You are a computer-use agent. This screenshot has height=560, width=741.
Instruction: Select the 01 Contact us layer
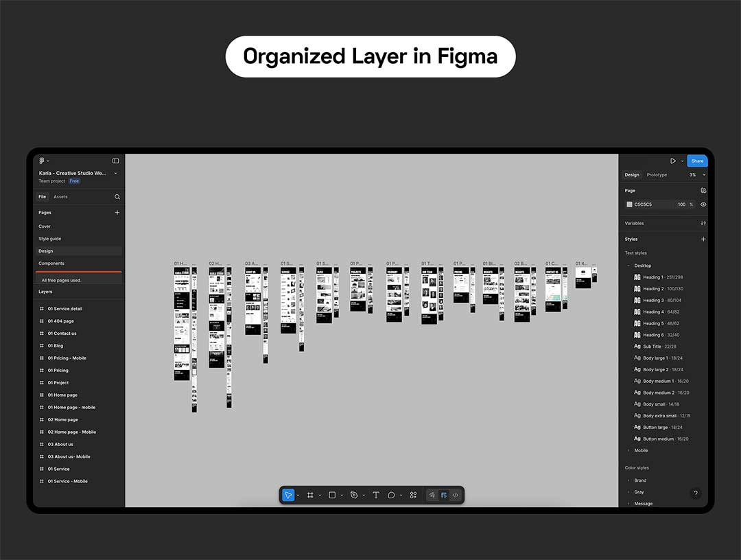pyautogui.click(x=62, y=334)
